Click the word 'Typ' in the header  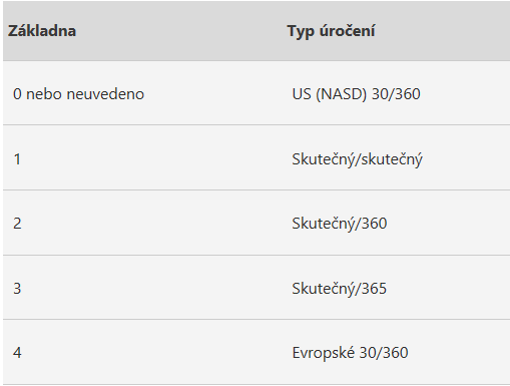301,32
